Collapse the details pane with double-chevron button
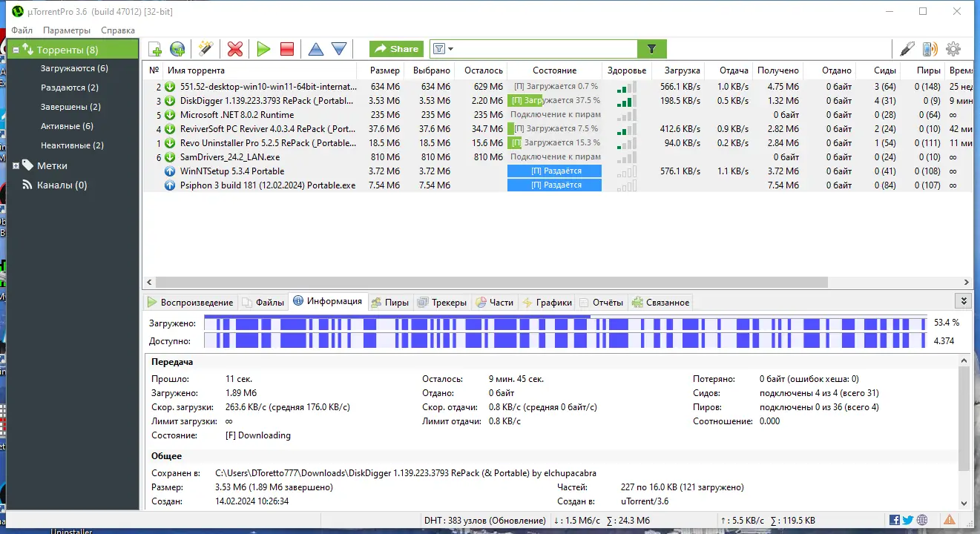 point(964,301)
